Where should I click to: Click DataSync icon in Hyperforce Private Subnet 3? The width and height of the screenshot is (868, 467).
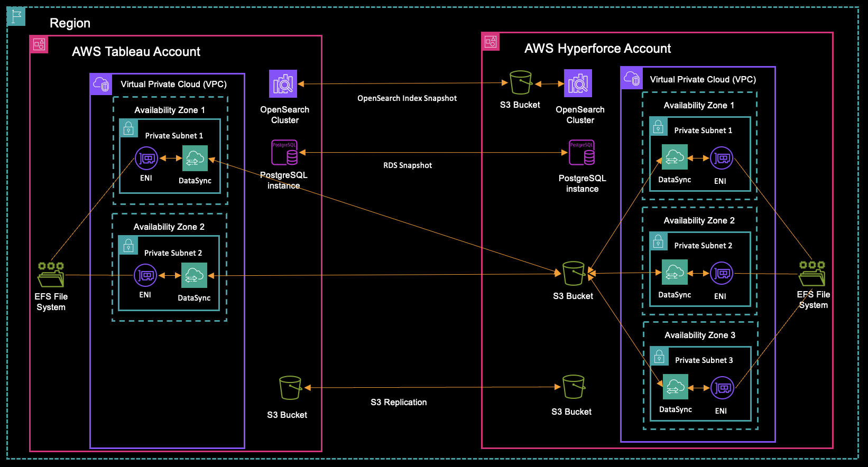[x=675, y=387]
